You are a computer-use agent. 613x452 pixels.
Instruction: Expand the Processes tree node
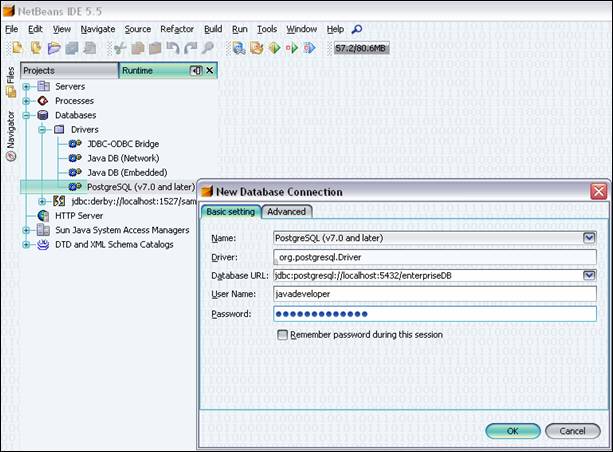point(26,101)
